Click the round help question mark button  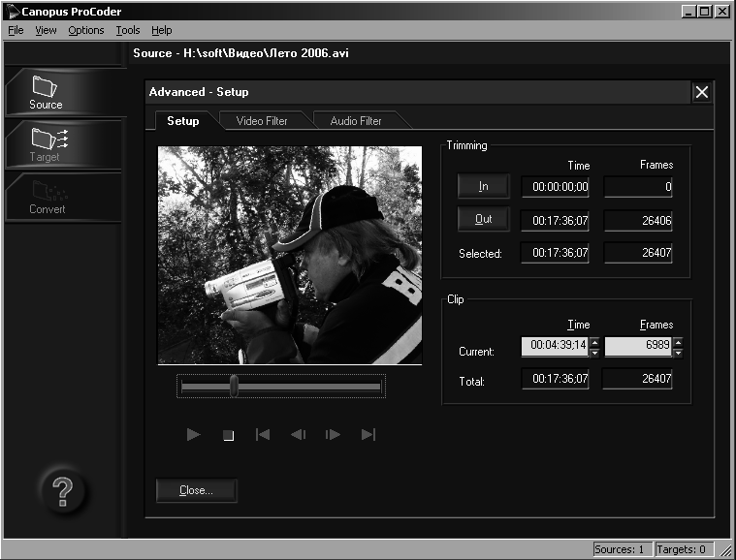click(x=63, y=491)
